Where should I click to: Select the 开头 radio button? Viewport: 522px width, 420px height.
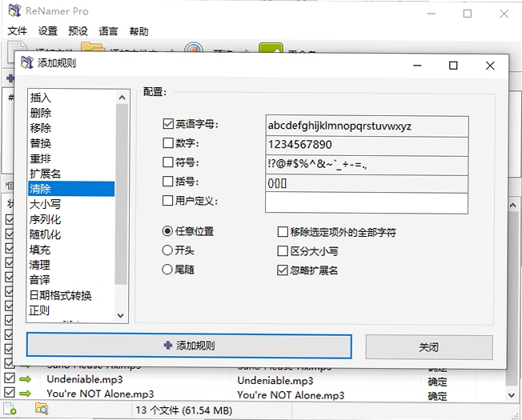(x=167, y=250)
